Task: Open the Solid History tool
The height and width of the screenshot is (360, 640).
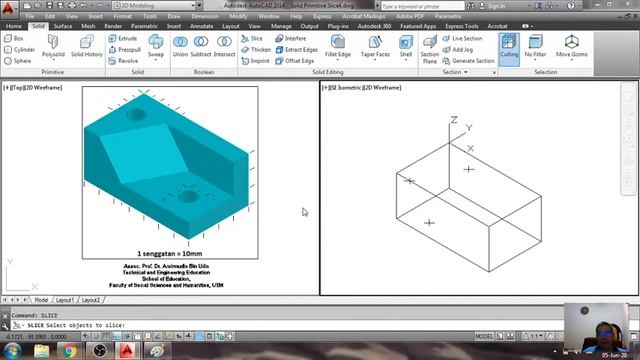Action: click(x=87, y=46)
